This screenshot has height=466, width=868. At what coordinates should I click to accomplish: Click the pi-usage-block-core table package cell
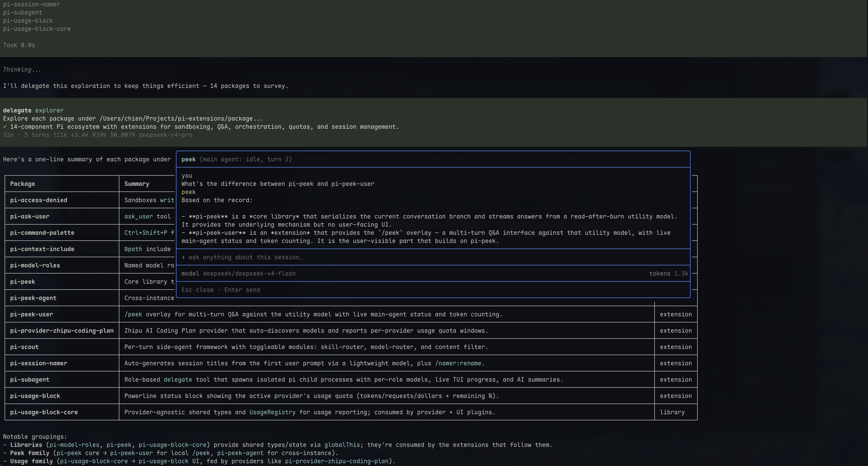(x=62, y=412)
